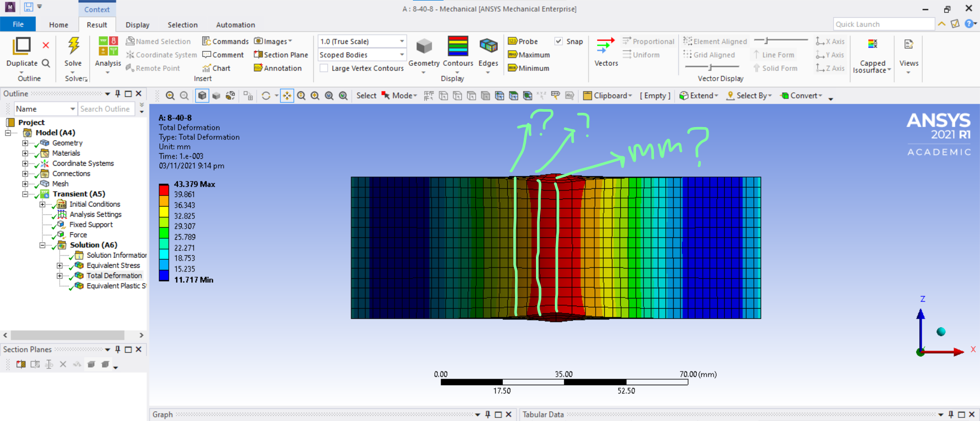Click the Search Outline input field
This screenshot has width=980, height=421.
point(106,109)
